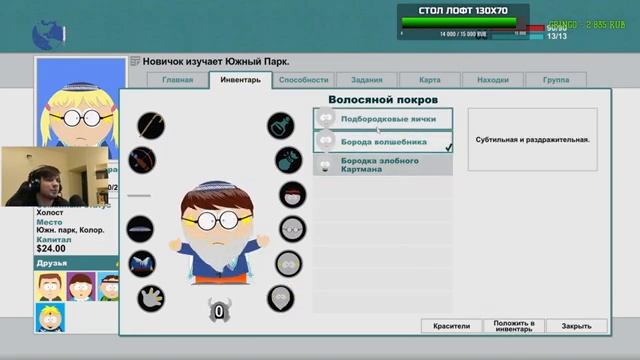
Task: Open Butters friend avatar
Action: (x=50, y=318)
